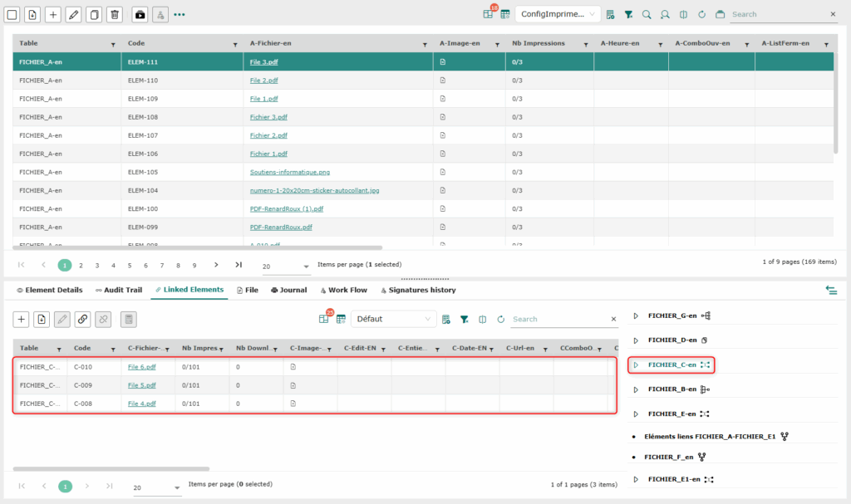Click the refresh icon in top toolbar
Screen dimensions: 851x504
701,14
